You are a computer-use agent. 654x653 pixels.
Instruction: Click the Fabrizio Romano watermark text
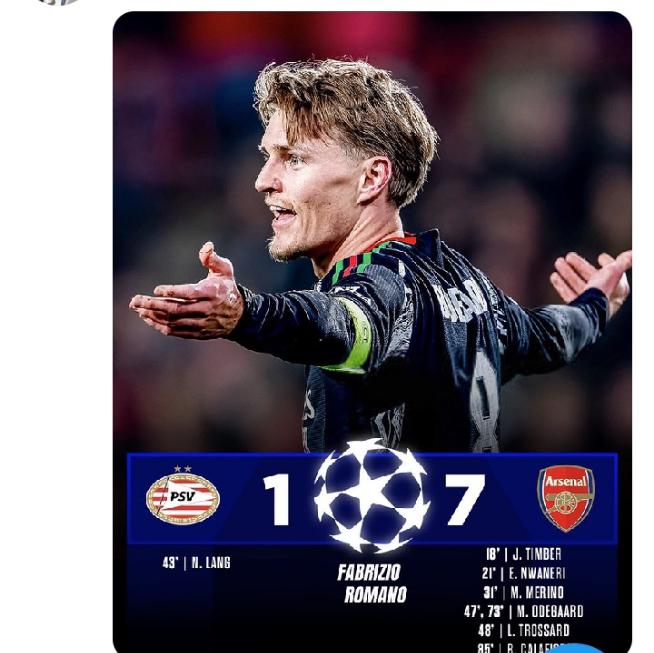pyautogui.click(x=372, y=583)
